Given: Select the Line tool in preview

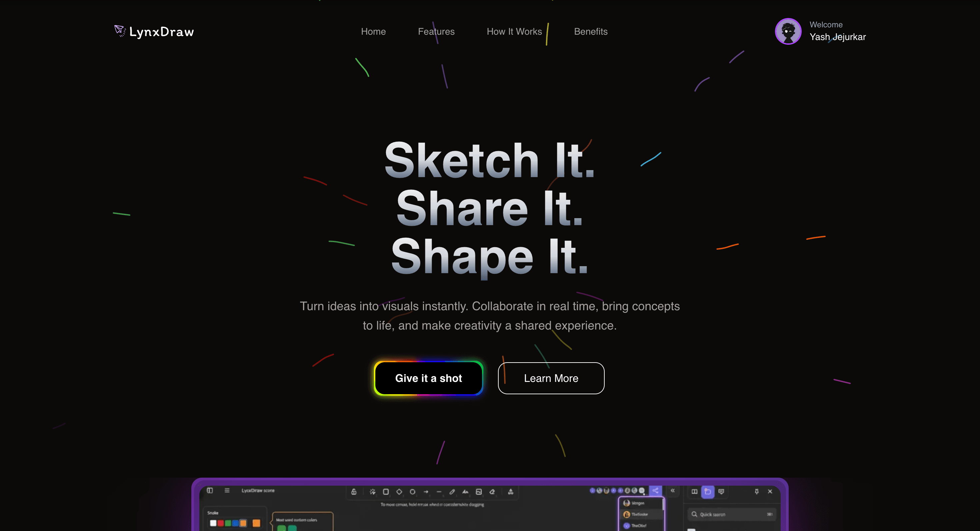Looking at the screenshot, I should [439, 492].
